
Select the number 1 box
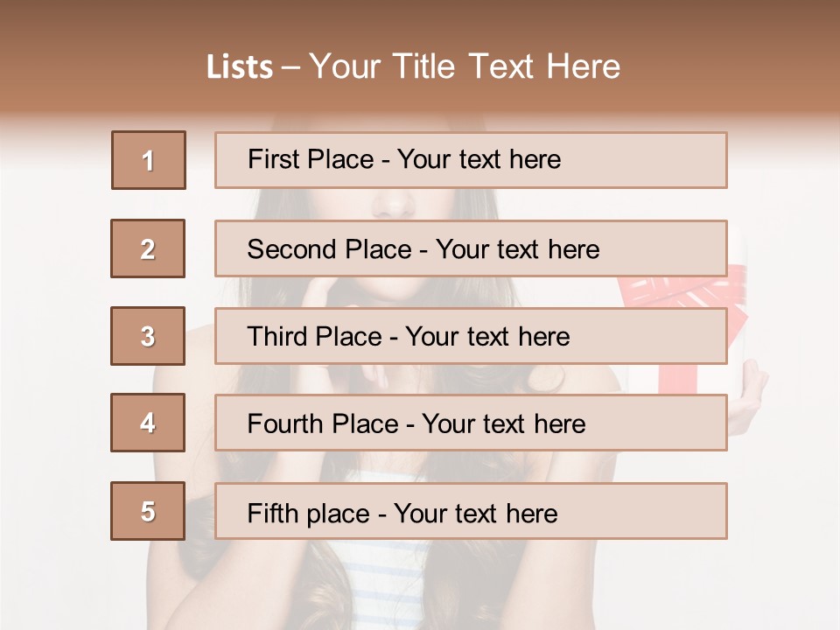coord(149,160)
